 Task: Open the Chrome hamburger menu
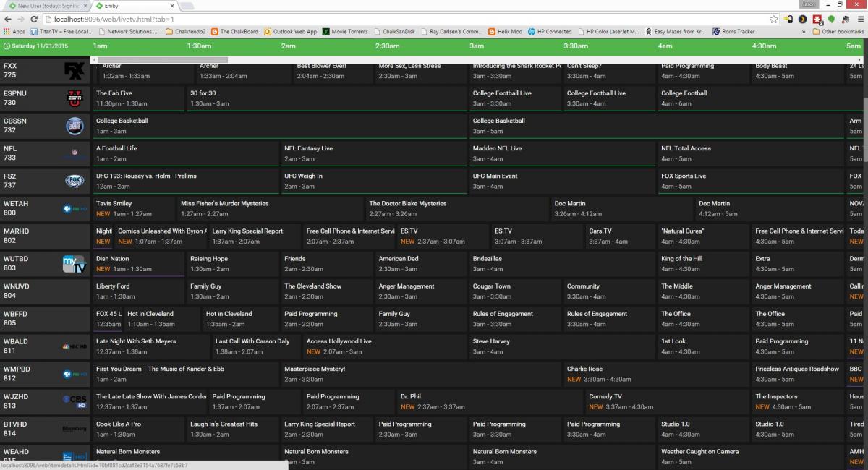pyautogui.click(x=860, y=19)
